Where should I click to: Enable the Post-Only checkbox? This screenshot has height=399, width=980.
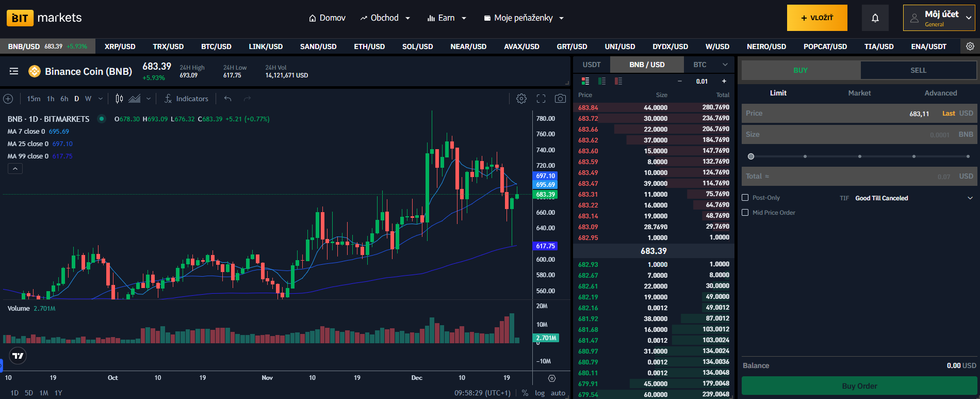745,198
